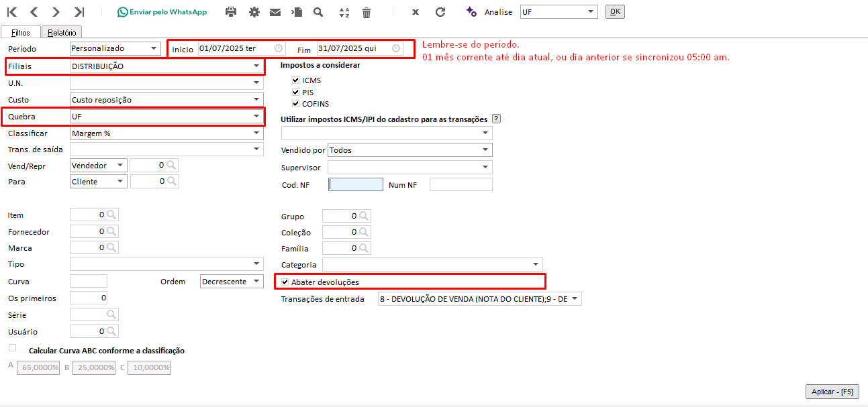Toggle the COFINS checkbox
The width and height of the screenshot is (868, 407).
click(x=296, y=104)
